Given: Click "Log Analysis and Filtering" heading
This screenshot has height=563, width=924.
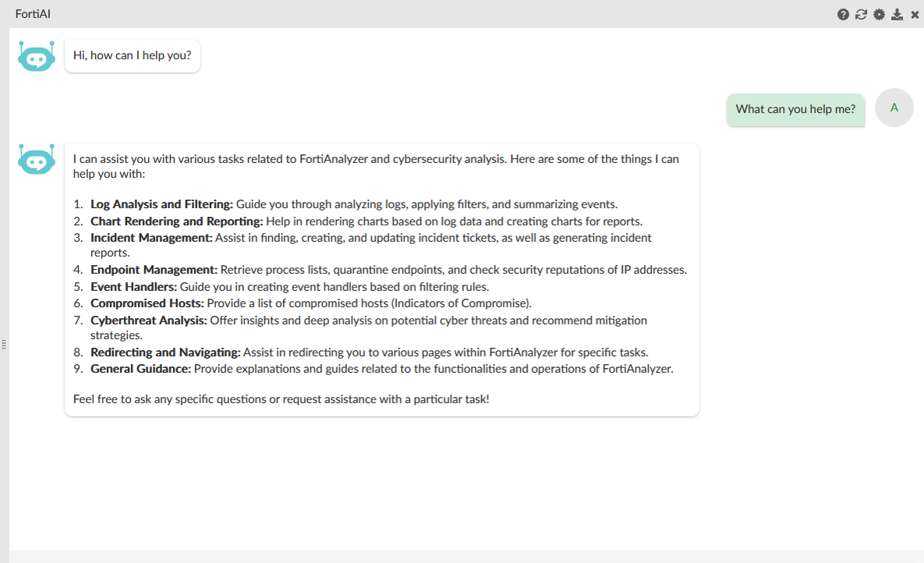Looking at the screenshot, I should (x=161, y=204).
